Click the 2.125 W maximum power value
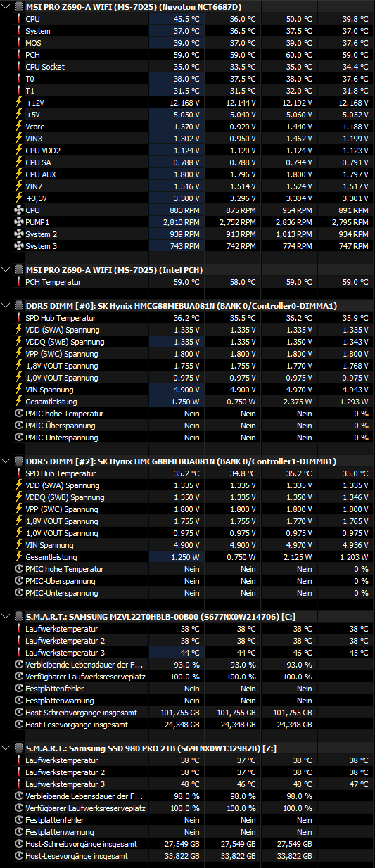 point(297,557)
